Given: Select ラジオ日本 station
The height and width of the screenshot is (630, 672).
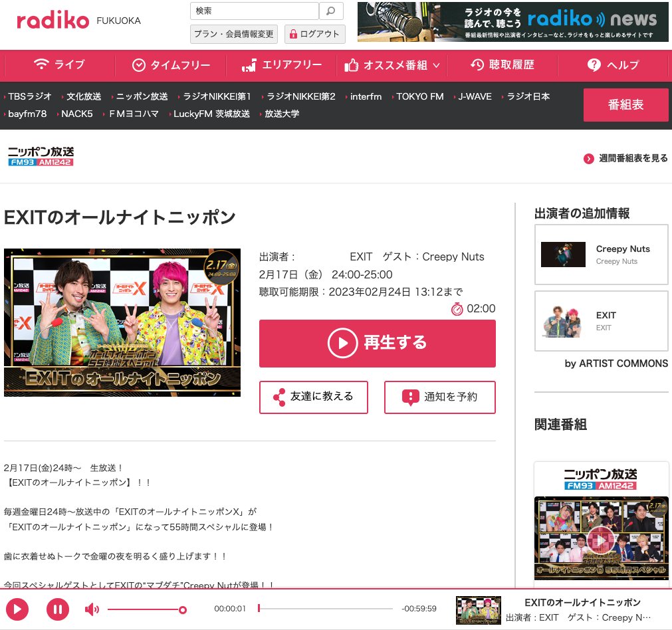Looking at the screenshot, I should (x=528, y=96).
